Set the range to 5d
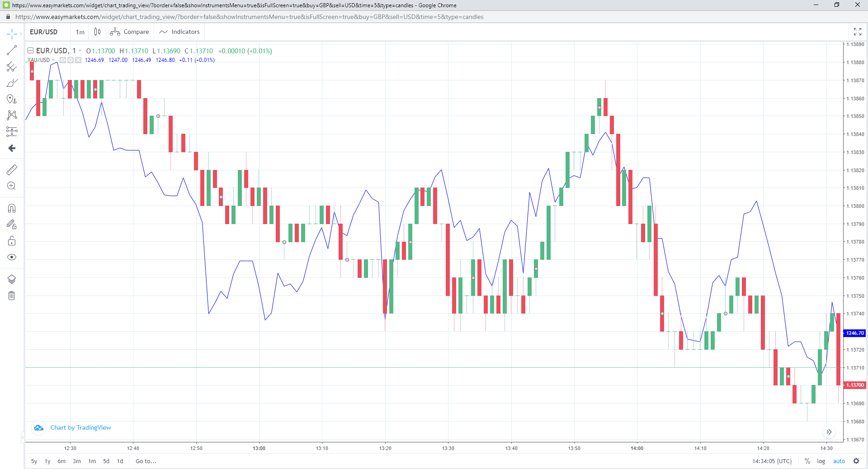 (106, 461)
